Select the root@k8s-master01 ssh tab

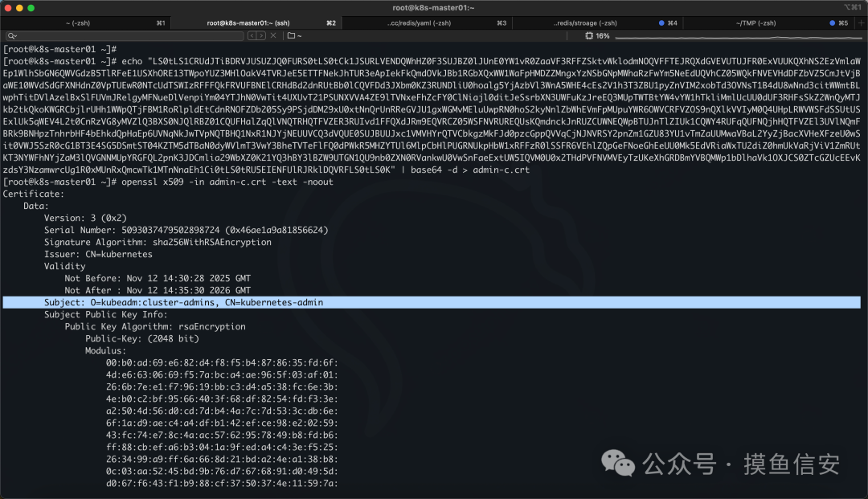256,22
